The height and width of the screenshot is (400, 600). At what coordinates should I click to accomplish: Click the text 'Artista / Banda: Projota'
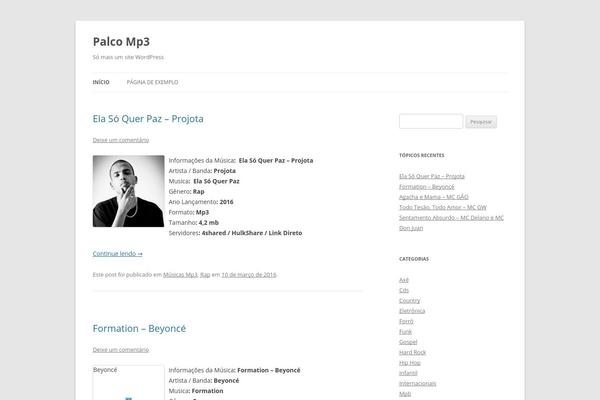202,171
